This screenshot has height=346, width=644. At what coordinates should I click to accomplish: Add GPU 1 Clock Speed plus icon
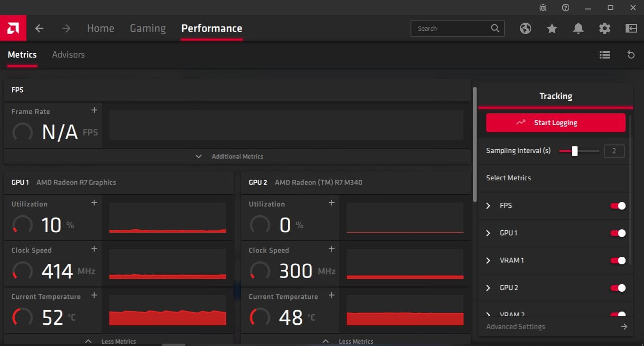[x=94, y=249]
